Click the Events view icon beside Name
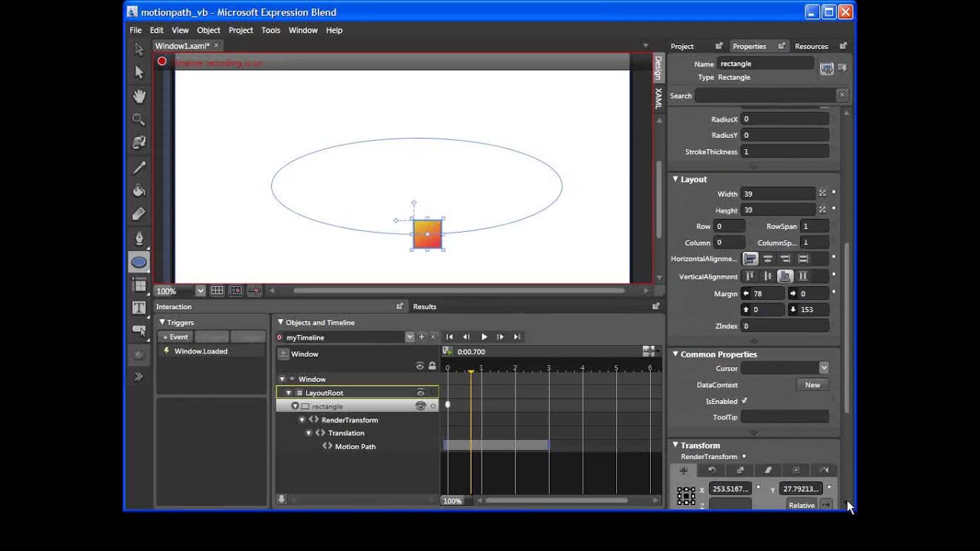The height and width of the screenshot is (551, 980). click(x=843, y=68)
